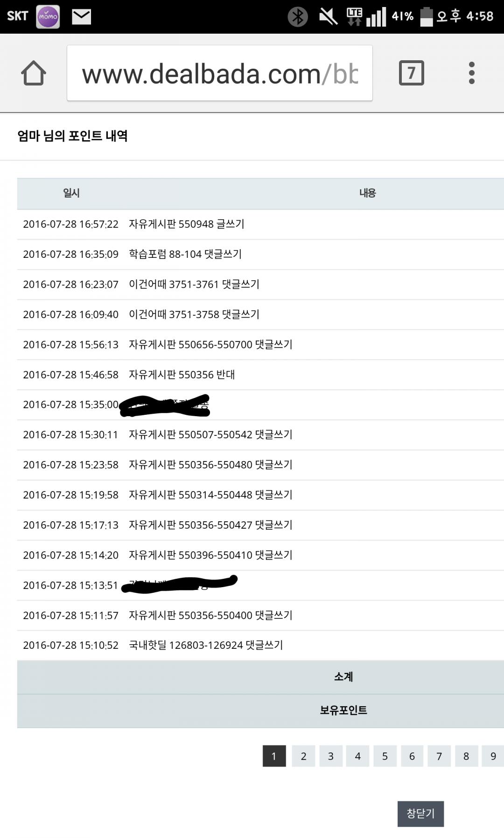Tap the mail notification icon
The image size is (504, 838).
[x=82, y=17]
